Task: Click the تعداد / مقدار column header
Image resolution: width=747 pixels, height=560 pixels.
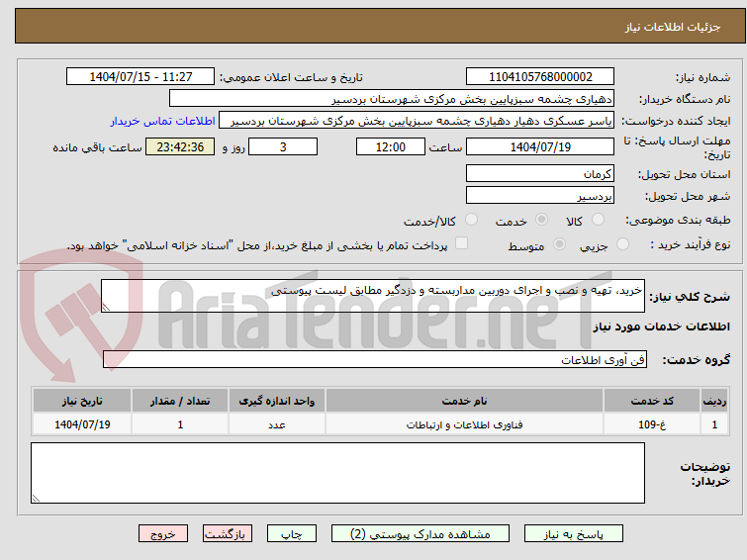Action: 180,401
